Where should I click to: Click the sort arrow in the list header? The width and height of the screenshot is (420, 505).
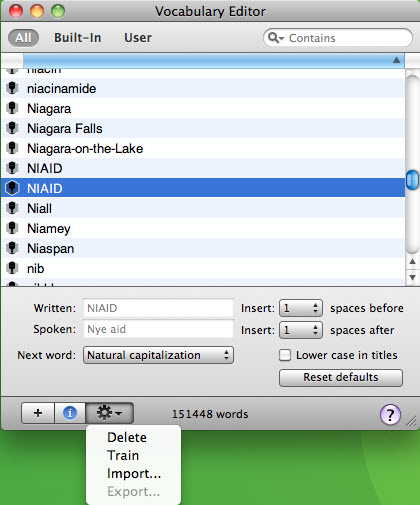(396, 60)
